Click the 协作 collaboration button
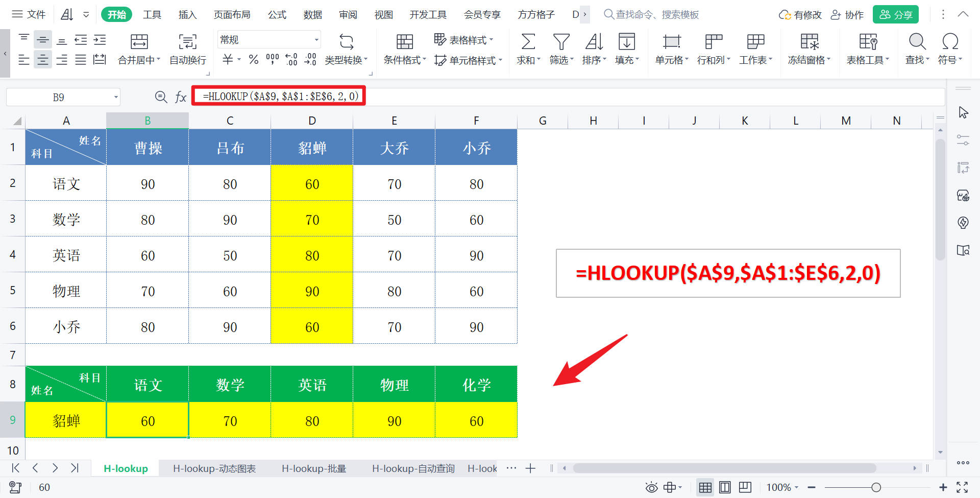Viewport: 980px width, 498px height. click(847, 14)
